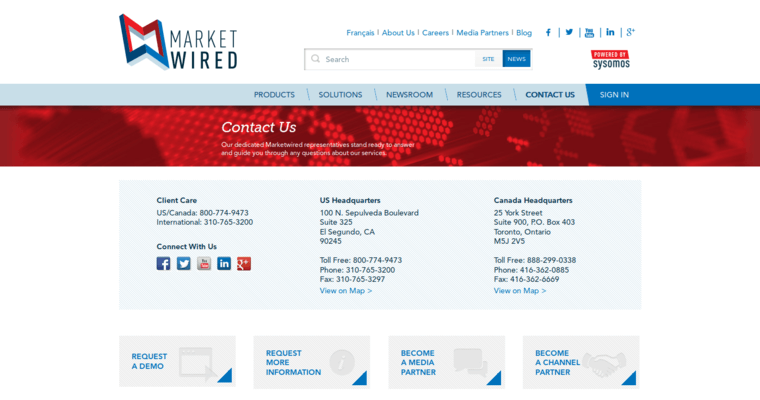This screenshot has width=760, height=400.
Task: Click the Contact Us banner title
Action: 258,127
